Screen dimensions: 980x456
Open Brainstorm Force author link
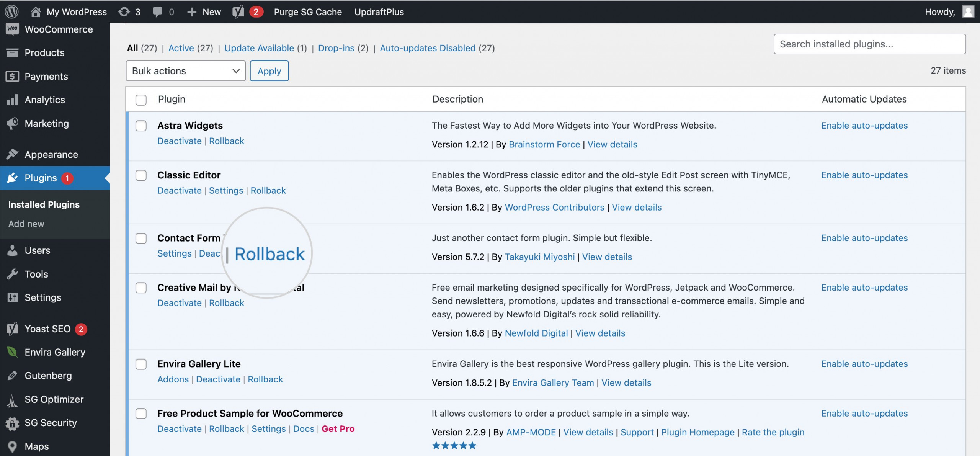[544, 144]
